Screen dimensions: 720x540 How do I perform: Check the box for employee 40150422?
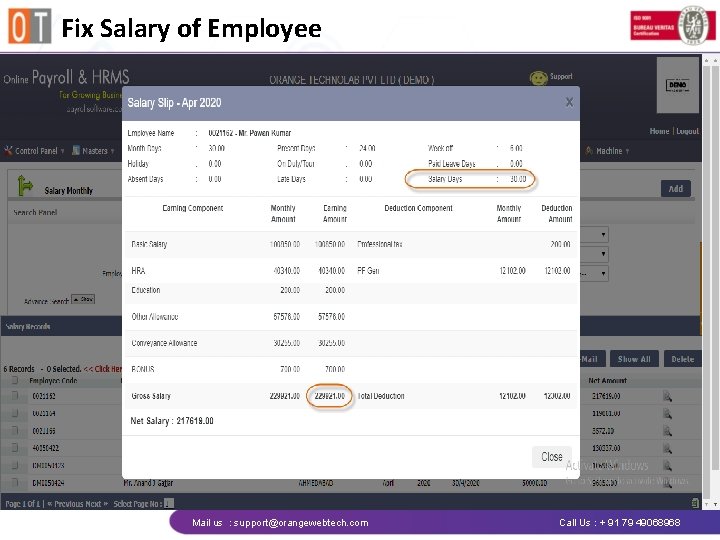coord(14,447)
